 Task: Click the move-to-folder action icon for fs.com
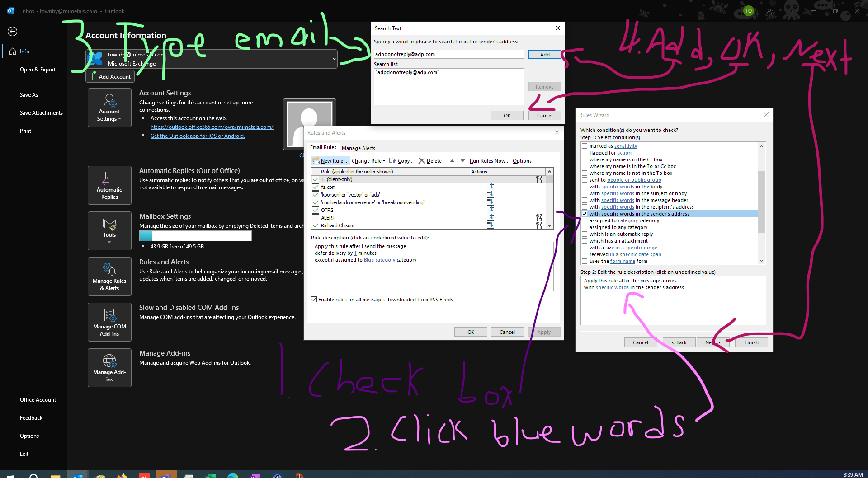(491, 187)
